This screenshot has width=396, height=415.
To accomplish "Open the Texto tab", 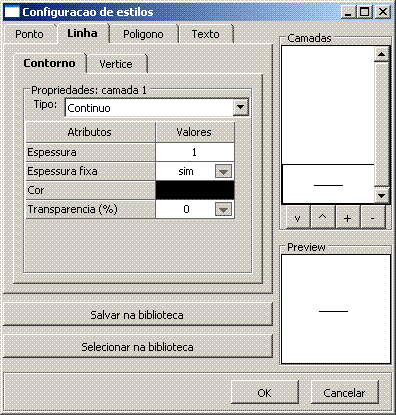I will [205, 34].
